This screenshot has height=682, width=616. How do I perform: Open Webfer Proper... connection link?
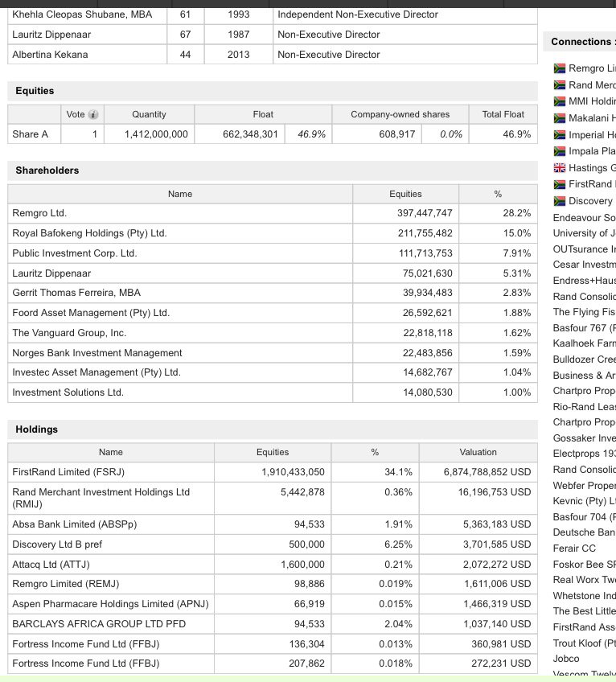pos(585,486)
